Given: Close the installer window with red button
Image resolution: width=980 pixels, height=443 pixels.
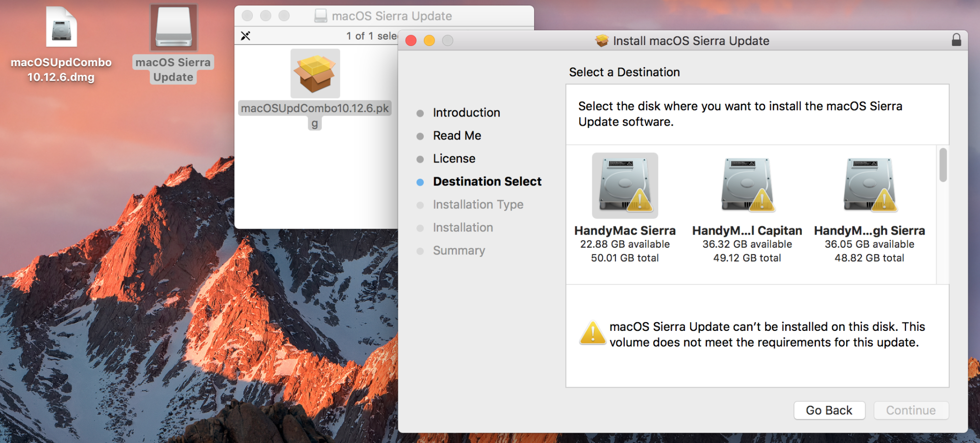Looking at the screenshot, I should click(411, 41).
